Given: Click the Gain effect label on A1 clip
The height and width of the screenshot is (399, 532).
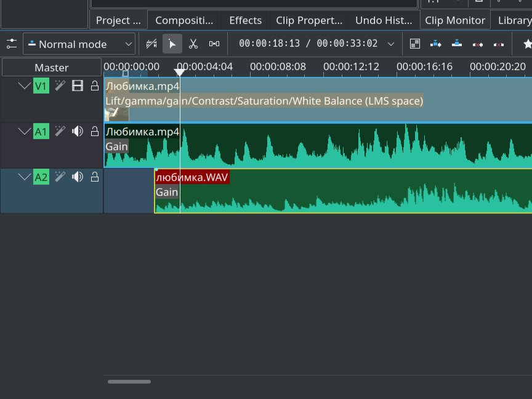Looking at the screenshot, I should click(116, 146).
